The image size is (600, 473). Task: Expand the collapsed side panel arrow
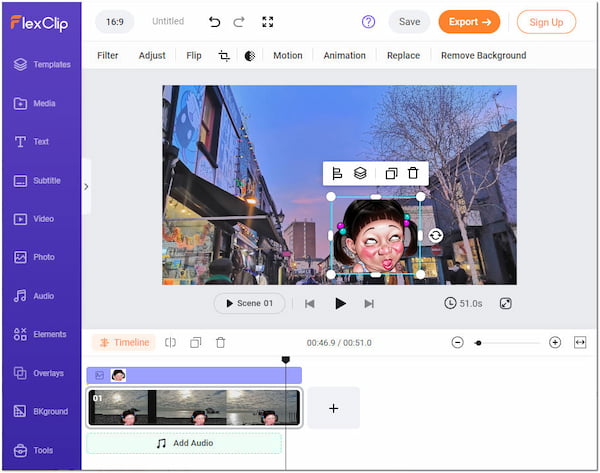tap(86, 186)
